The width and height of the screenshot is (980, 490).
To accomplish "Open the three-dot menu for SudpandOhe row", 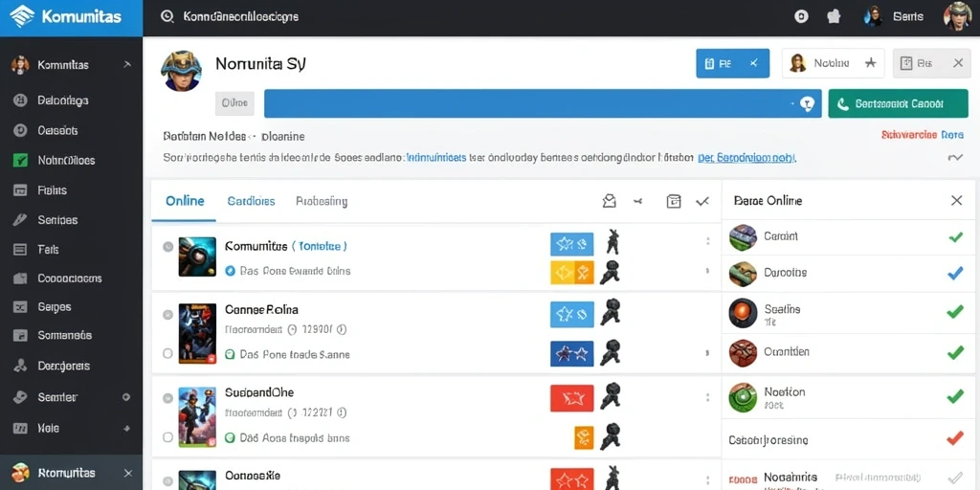I will pos(707,397).
